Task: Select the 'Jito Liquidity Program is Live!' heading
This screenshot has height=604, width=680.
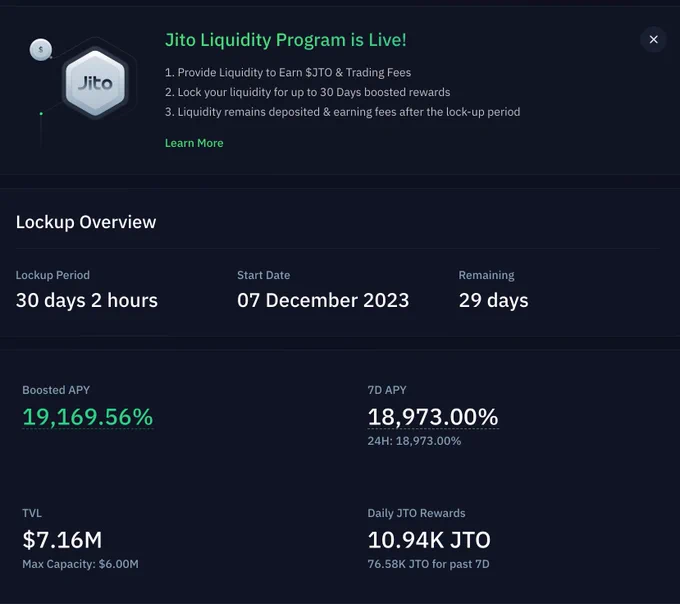Action: pyautogui.click(x=286, y=40)
